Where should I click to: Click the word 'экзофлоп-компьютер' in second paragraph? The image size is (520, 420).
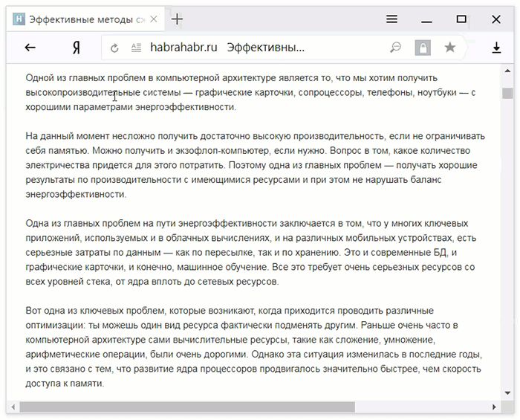coord(222,151)
